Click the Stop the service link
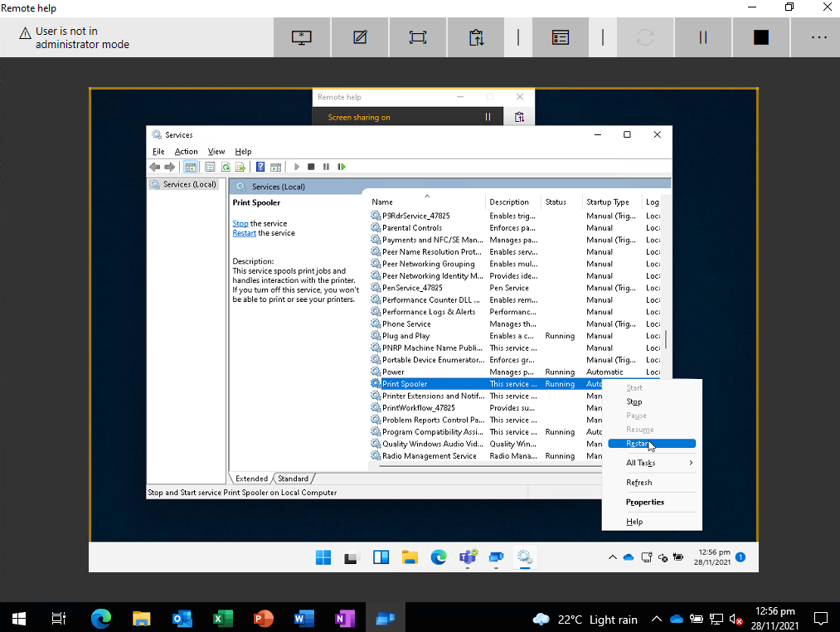Screen dimensions: 840x632 point(240,224)
